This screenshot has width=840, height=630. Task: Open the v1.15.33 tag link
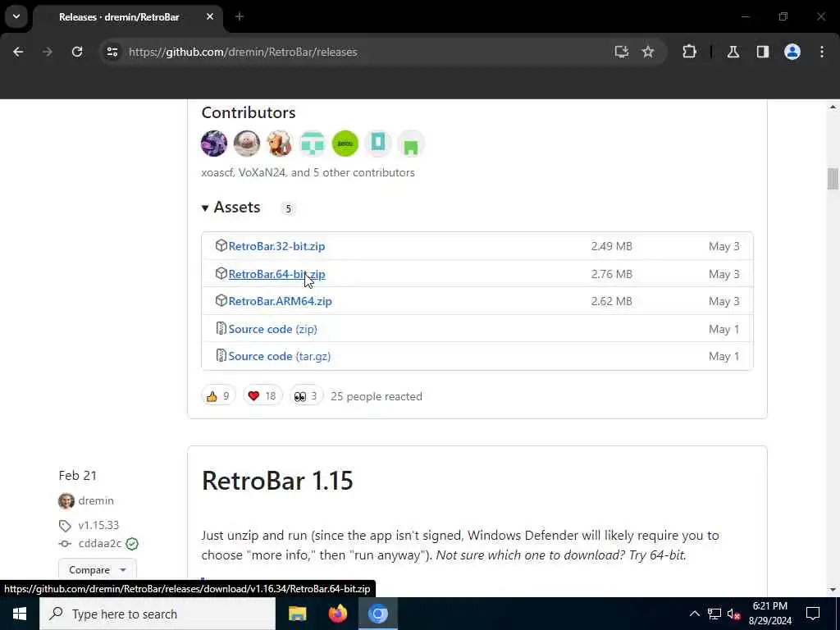click(98, 525)
